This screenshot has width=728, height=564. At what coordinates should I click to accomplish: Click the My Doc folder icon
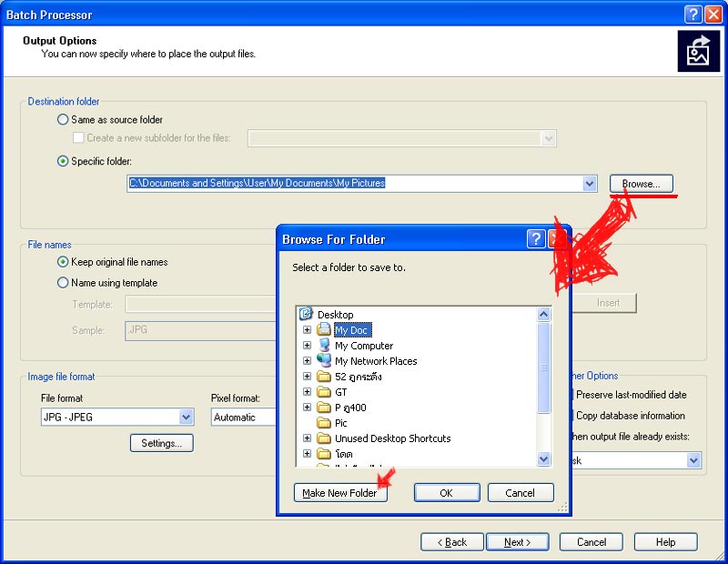[x=324, y=329]
